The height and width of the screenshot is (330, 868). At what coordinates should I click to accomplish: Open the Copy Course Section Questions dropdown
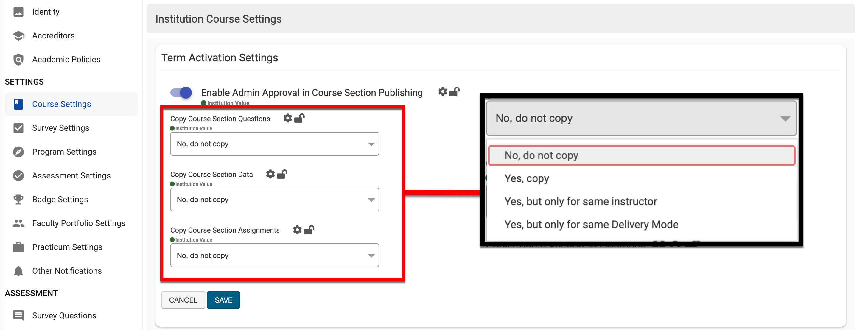[274, 144]
